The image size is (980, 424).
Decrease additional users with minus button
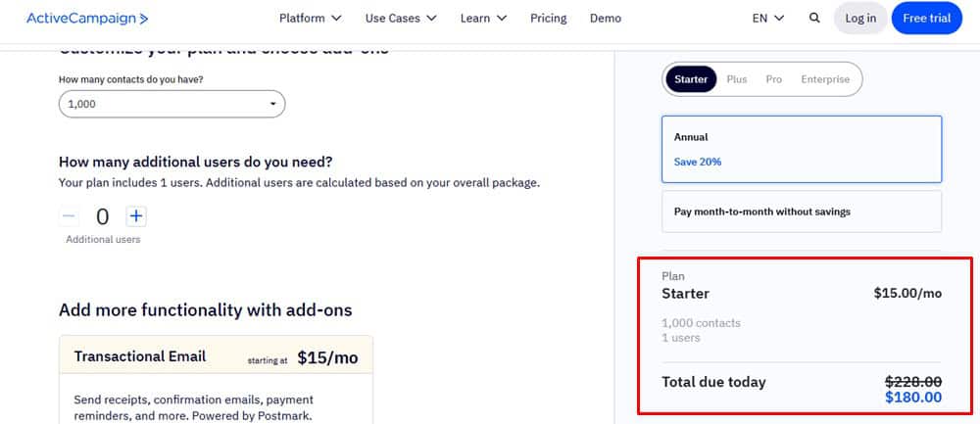(x=70, y=216)
